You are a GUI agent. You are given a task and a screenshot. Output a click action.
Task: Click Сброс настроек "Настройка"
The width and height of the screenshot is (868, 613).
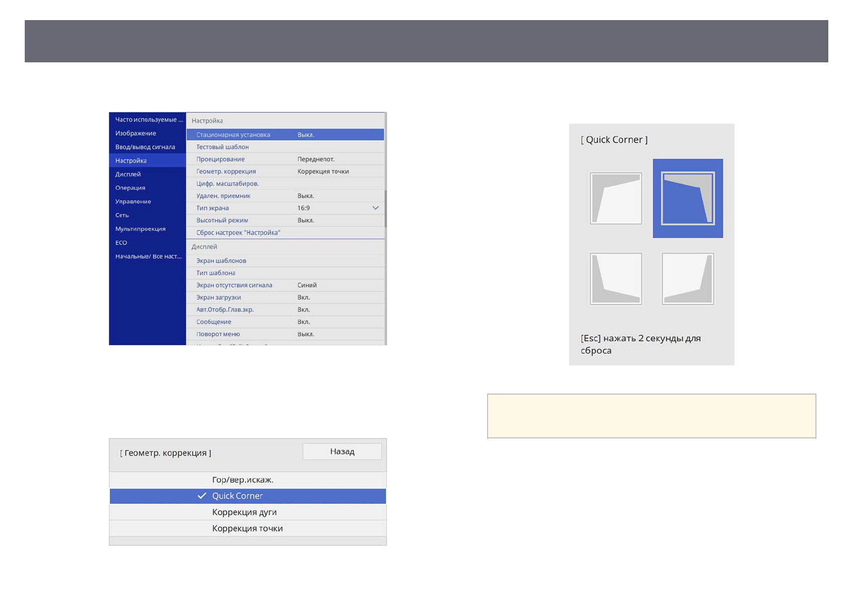238,233
